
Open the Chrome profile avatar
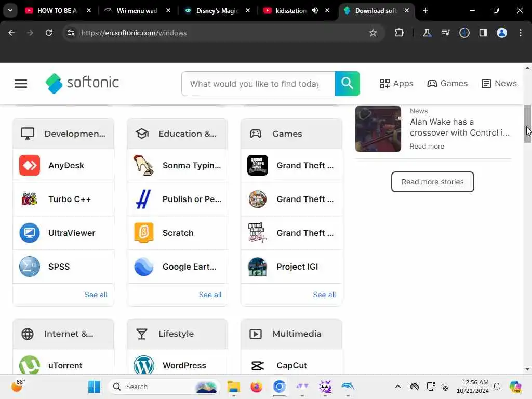pyautogui.click(x=501, y=33)
